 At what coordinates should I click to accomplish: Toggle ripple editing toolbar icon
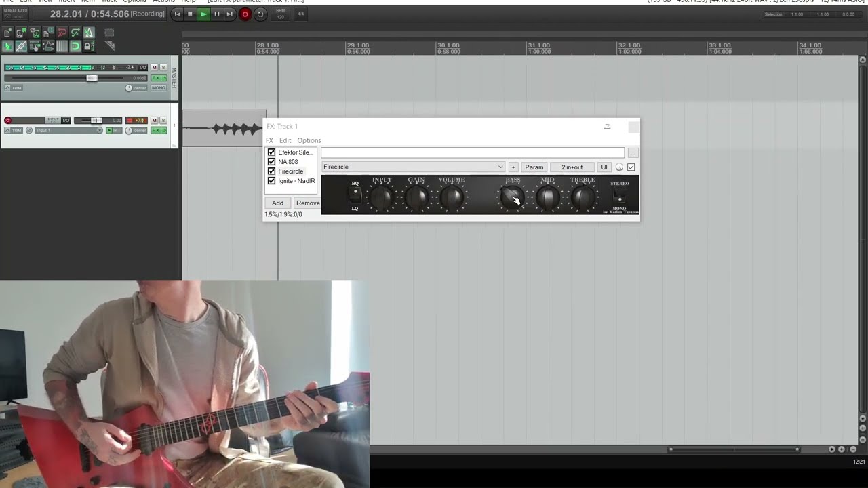point(35,46)
